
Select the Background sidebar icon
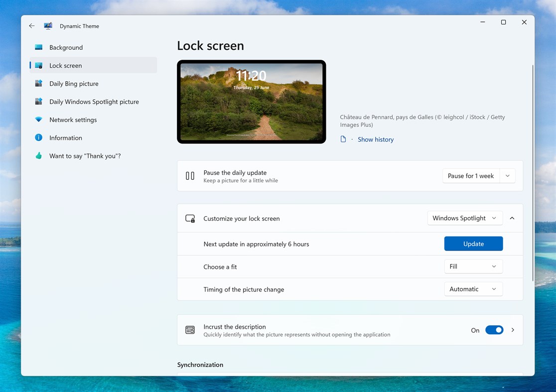38,47
